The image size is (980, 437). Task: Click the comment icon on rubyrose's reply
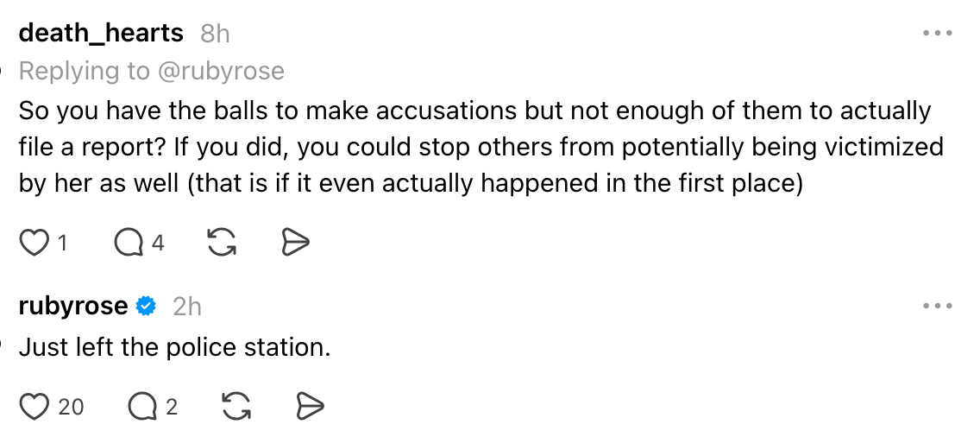(x=142, y=406)
